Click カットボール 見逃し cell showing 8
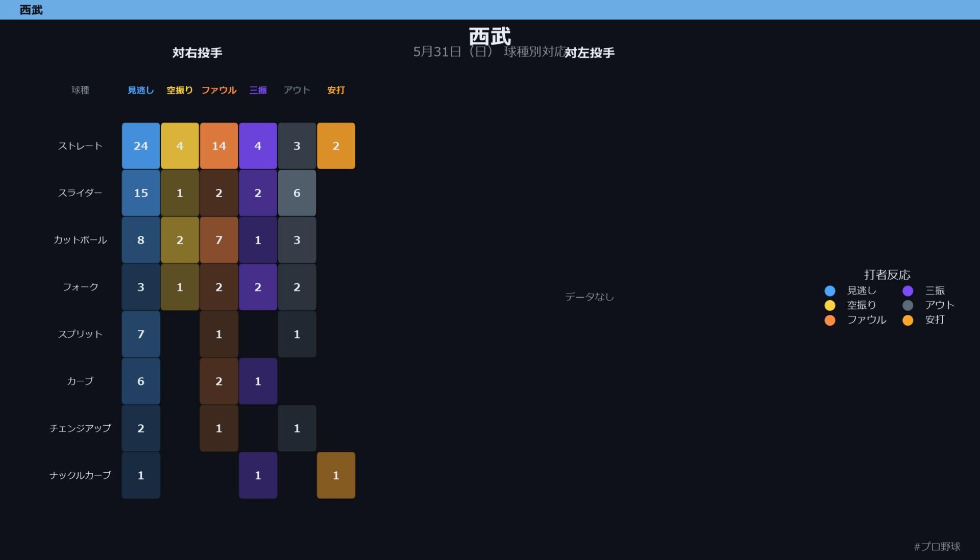This screenshot has height=560, width=980. pos(141,240)
